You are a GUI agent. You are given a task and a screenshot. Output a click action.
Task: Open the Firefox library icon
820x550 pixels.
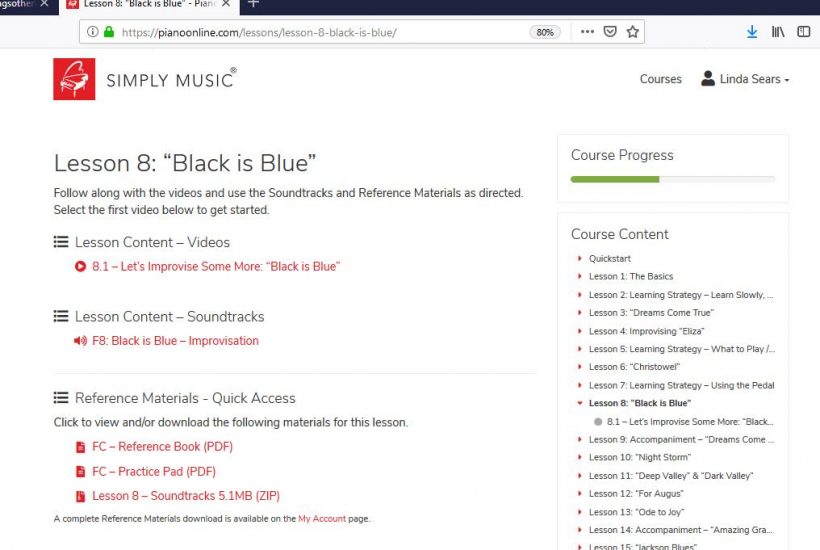coord(778,32)
